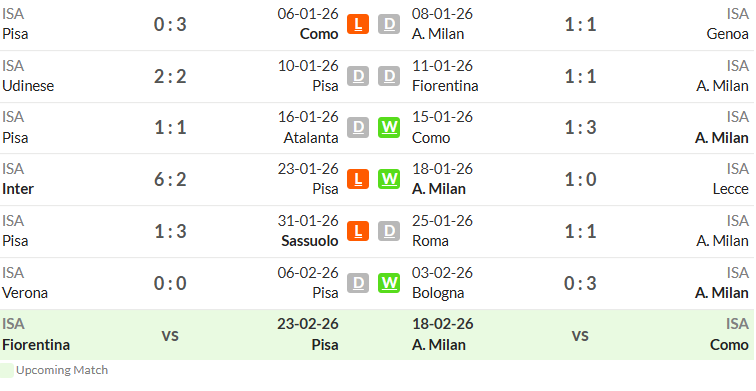
Task: Click the W badge for A. Milan vs Lecce
Action: 389,179
